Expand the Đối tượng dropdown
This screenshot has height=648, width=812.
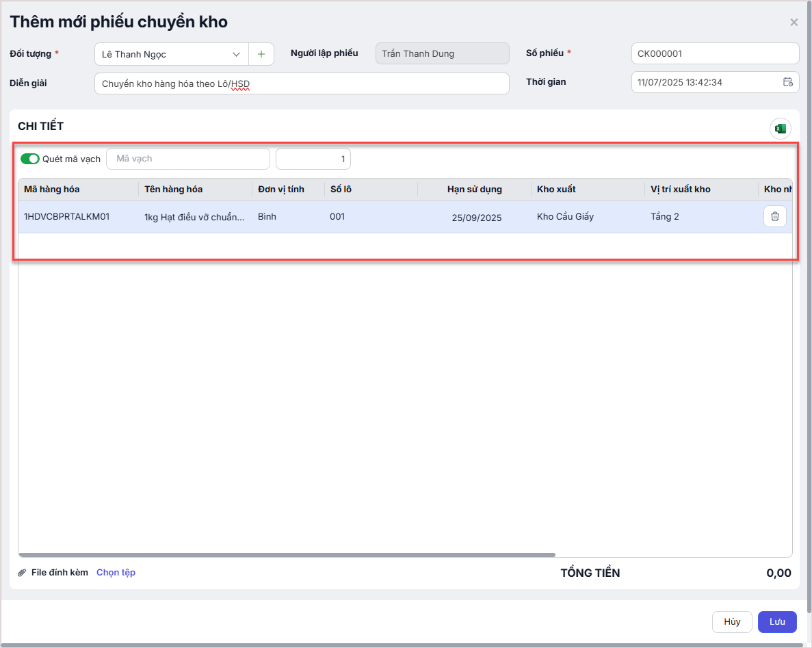236,54
